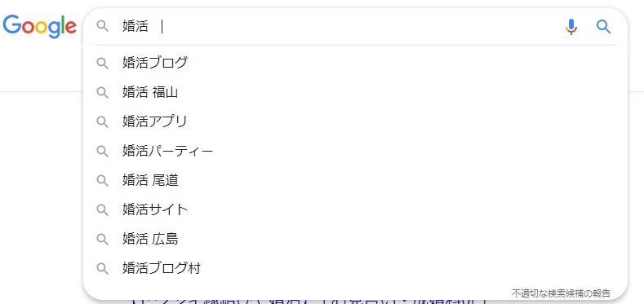Open the 不適切な検索候補の報告 link
This screenshot has height=304, width=644.
(561, 293)
